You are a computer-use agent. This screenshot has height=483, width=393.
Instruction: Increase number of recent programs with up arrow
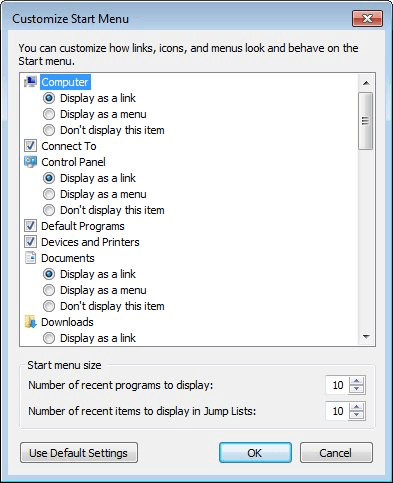point(357,381)
